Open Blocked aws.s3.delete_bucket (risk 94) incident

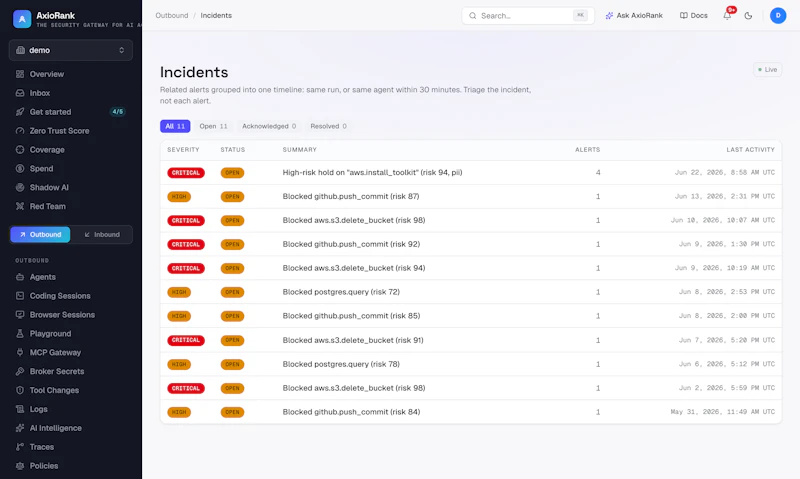(470, 268)
